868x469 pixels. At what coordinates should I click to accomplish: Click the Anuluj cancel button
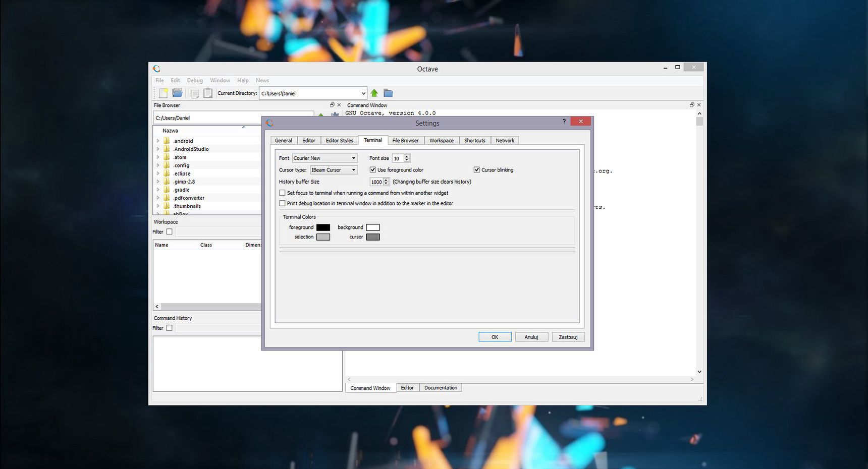(531, 337)
